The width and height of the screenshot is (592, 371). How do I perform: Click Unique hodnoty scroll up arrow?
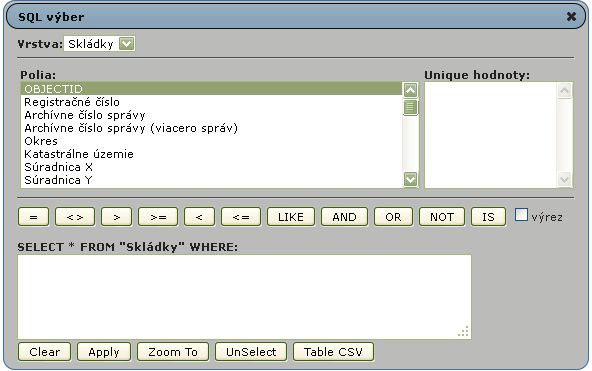(x=564, y=91)
